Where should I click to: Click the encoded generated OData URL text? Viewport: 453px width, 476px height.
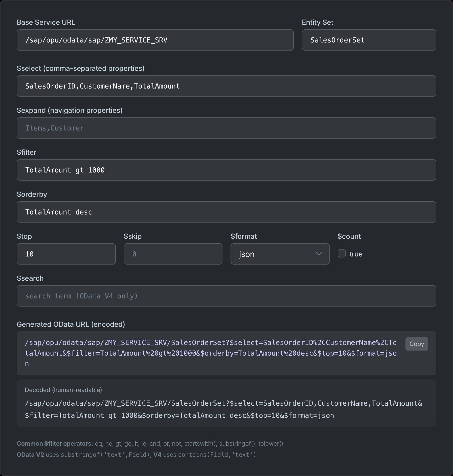point(211,353)
